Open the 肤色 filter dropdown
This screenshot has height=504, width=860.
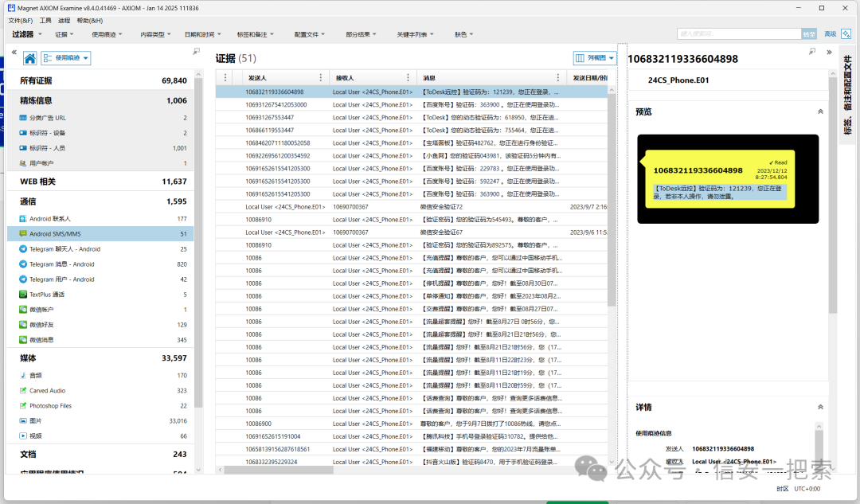[463, 34]
